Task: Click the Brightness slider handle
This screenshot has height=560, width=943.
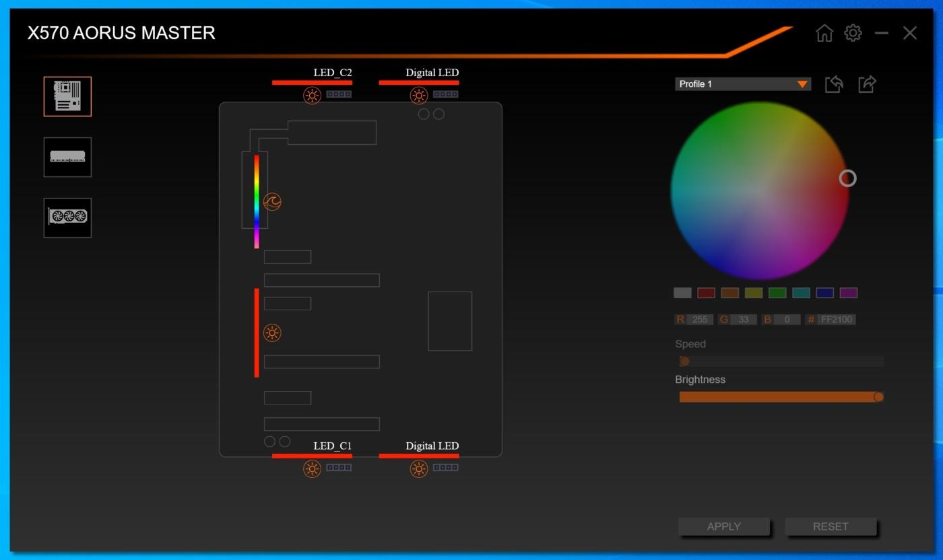Action: [878, 397]
